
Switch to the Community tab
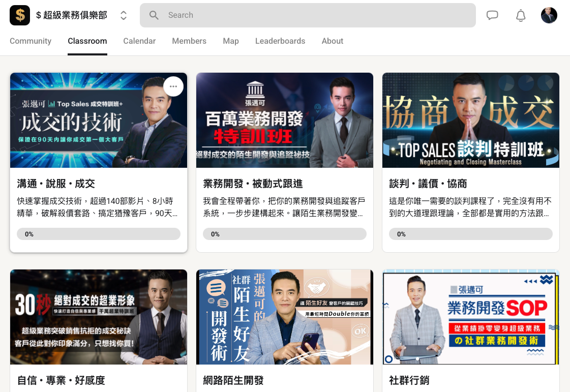tap(31, 41)
